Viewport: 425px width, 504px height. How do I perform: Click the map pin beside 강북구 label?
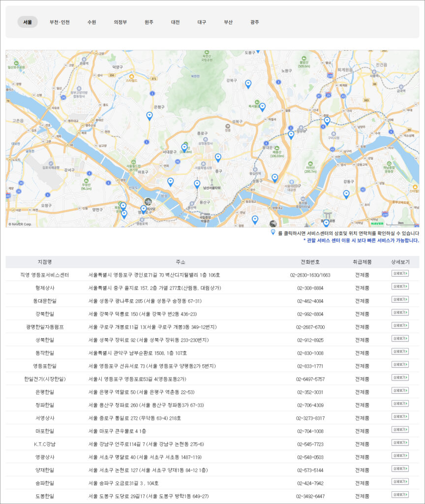tap(248, 84)
